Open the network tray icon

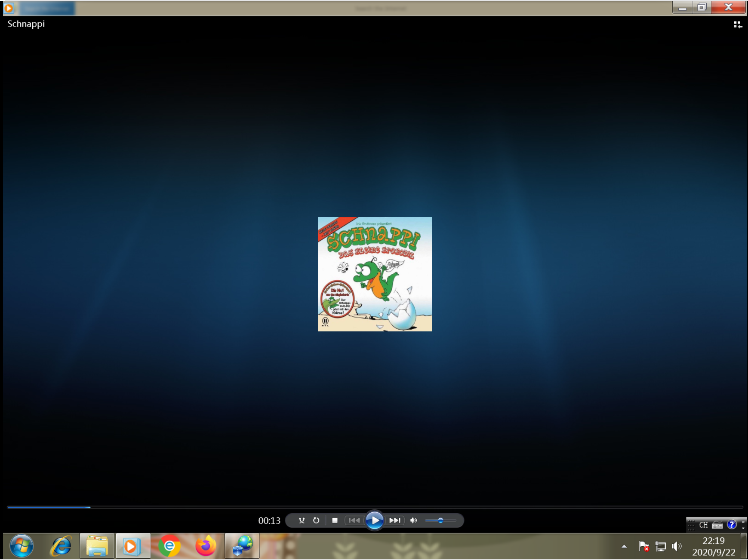pyautogui.click(x=660, y=546)
